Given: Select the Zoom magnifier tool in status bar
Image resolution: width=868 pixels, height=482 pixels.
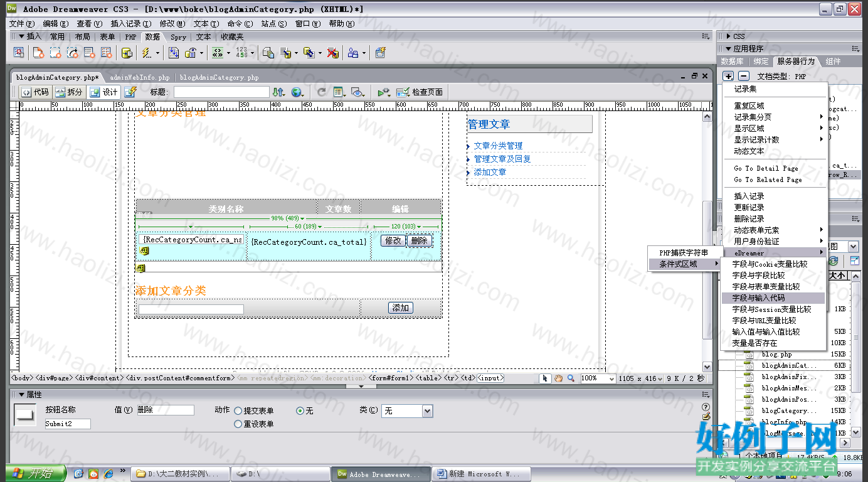Looking at the screenshot, I should pyautogui.click(x=571, y=378).
